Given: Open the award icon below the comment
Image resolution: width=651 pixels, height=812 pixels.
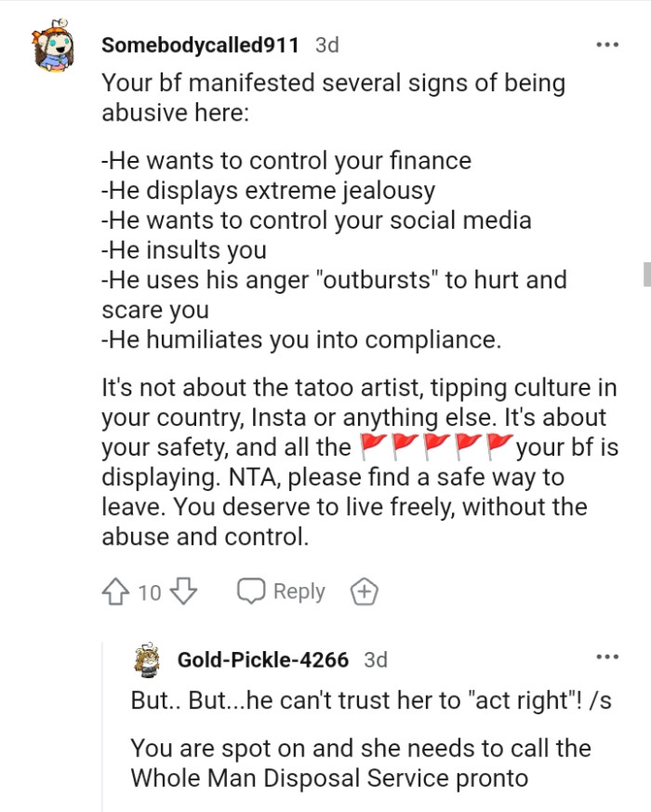Looking at the screenshot, I should [x=364, y=591].
